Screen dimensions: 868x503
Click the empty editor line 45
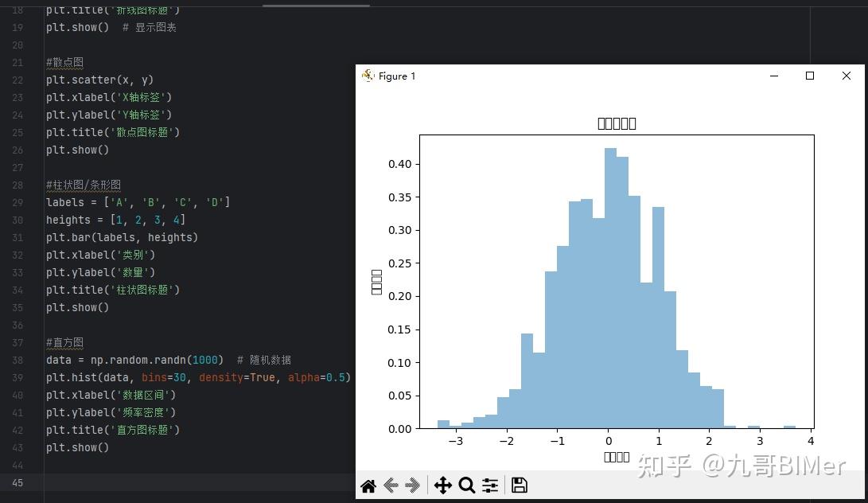[x=199, y=482]
